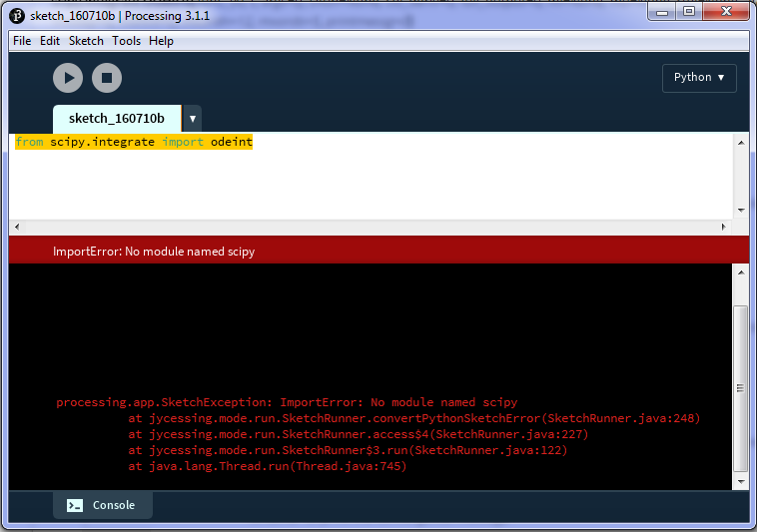Open the tab options arrow menu
This screenshot has width=757, height=532.
(x=193, y=119)
